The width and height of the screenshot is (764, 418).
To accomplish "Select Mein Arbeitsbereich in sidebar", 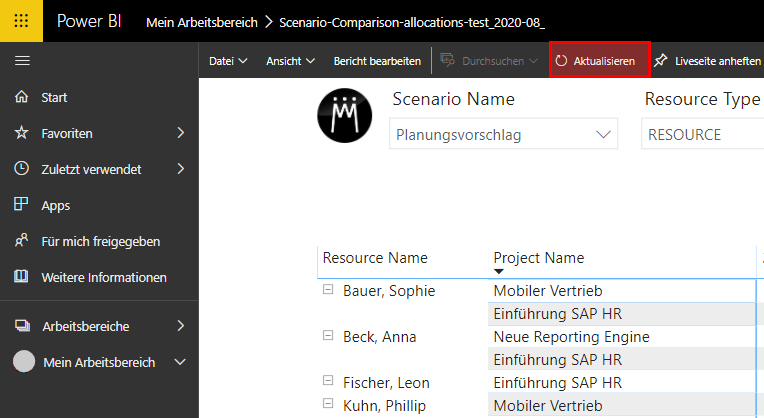I will tap(99, 362).
